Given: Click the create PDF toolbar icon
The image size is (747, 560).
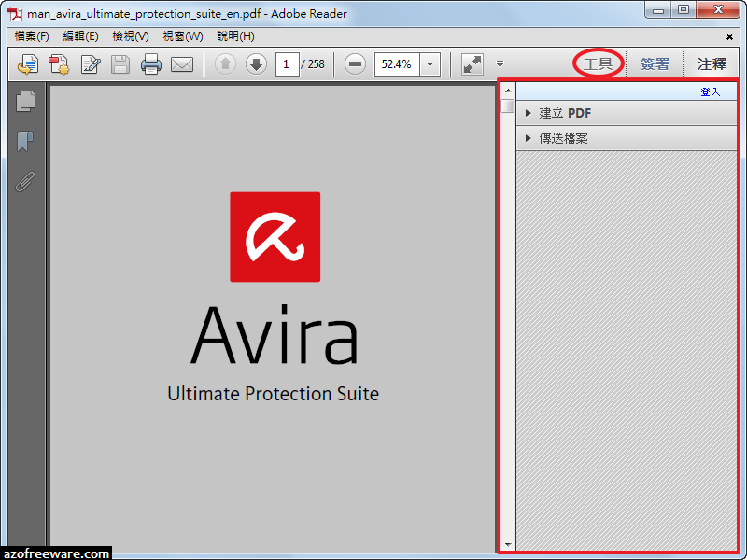Looking at the screenshot, I should (59, 64).
